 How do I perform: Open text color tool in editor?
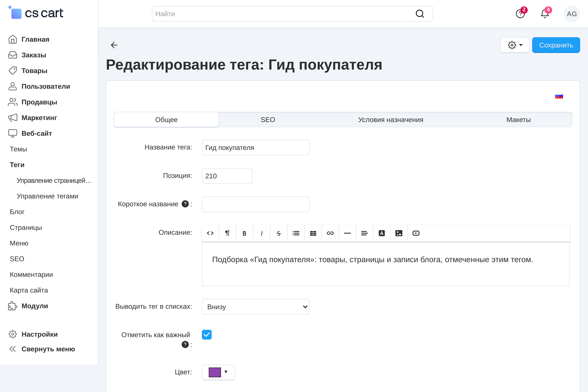click(382, 233)
